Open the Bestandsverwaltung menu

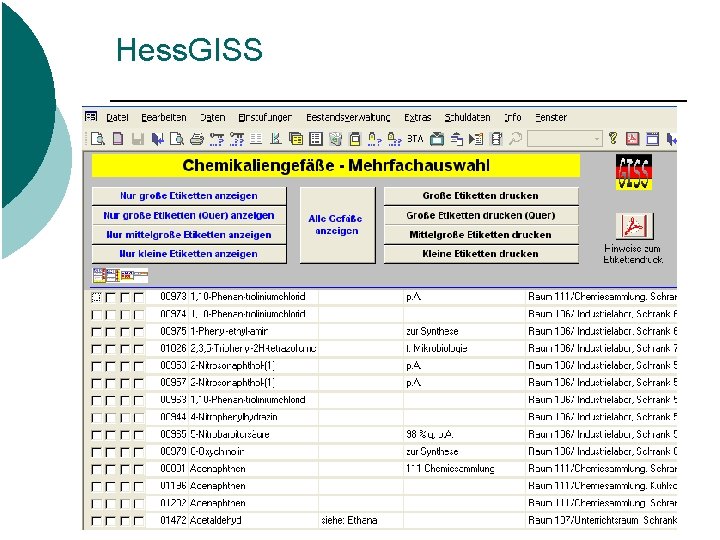(348, 118)
